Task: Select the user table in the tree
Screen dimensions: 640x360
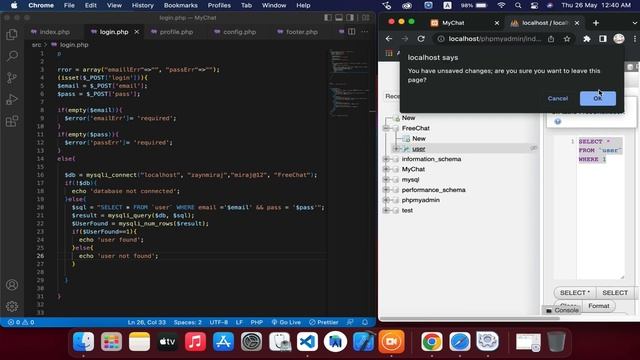Action: coord(418,149)
